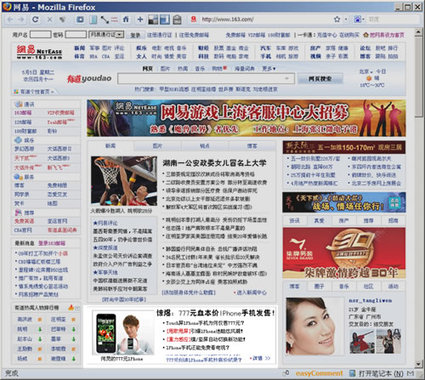Click the vertical scrollbar thumb
The height and width of the screenshot is (380, 425).
coord(419,77)
